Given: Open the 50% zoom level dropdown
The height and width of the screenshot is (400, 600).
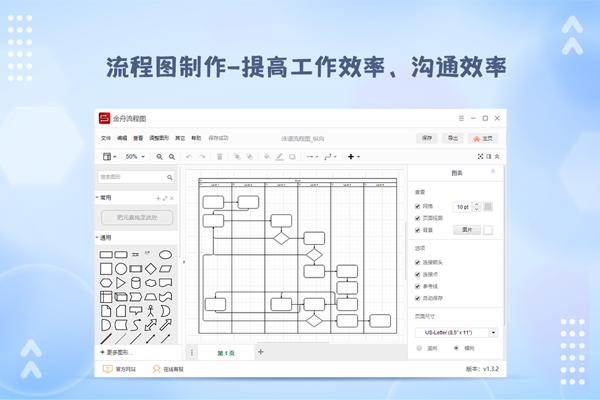Looking at the screenshot, I should [135, 157].
